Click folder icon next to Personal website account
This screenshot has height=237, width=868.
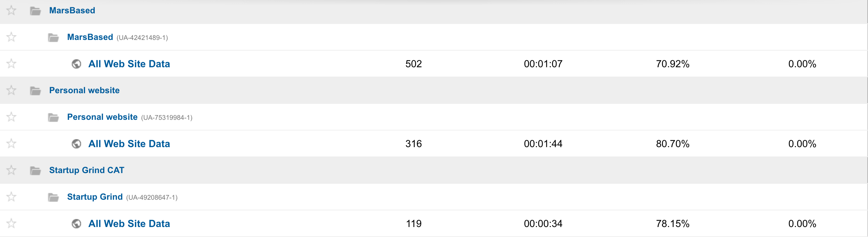click(x=35, y=91)
